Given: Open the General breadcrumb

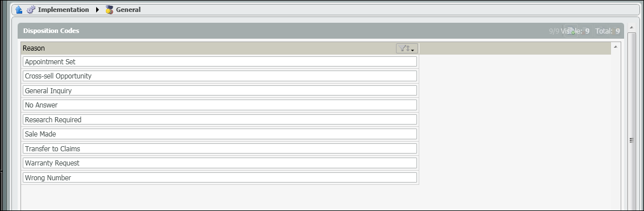Looking at the screenshot, I should (x=128, y=10).
